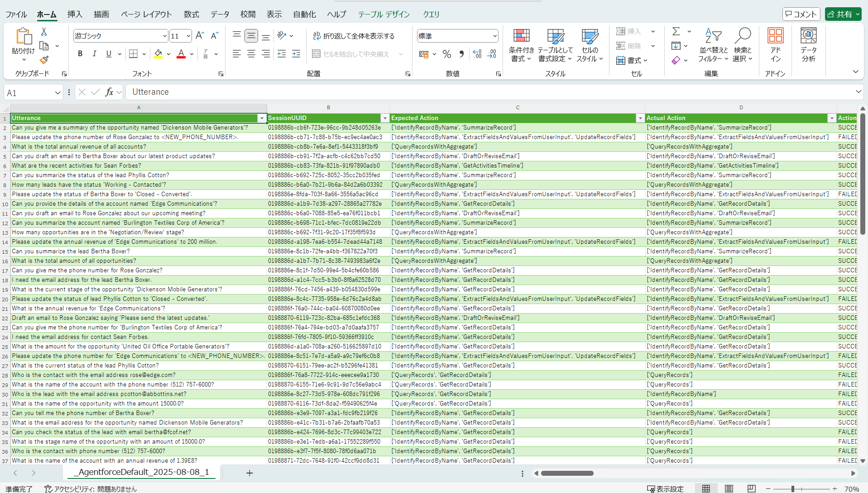Click the percent style icon
The image size is (868, 493).
[447, 54]
